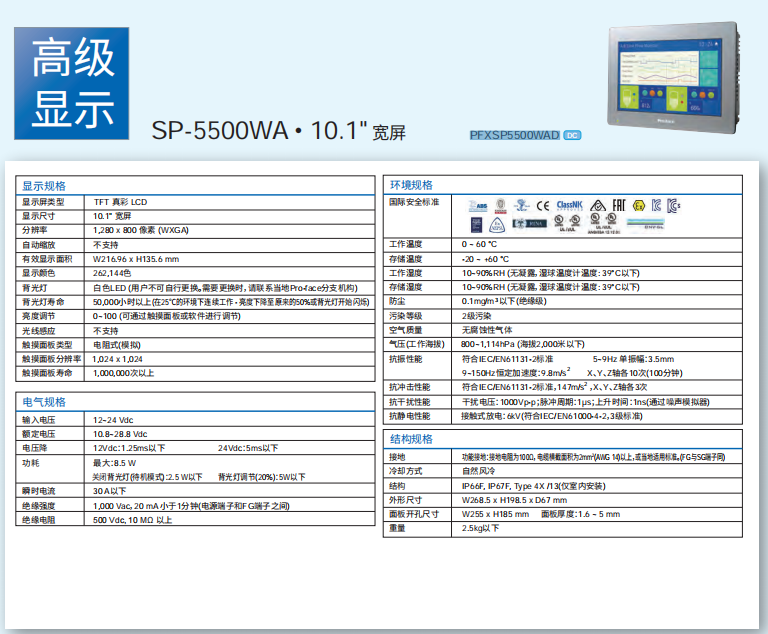Click the 光线感应 row label
The width and height of the screenshot is (768, 634).
(38, 331)
